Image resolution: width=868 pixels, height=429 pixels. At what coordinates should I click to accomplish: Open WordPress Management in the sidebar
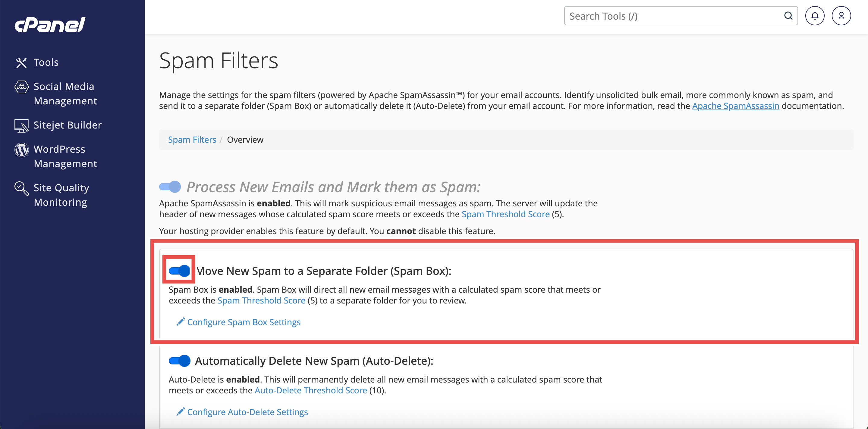tap(65, 156)
